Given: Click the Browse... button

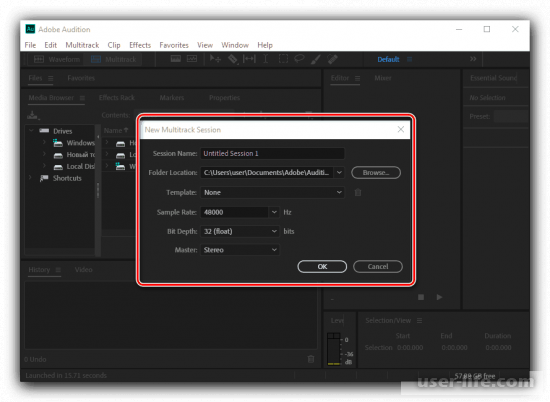Looking at the screenshot, I should [x=376, y=173].
